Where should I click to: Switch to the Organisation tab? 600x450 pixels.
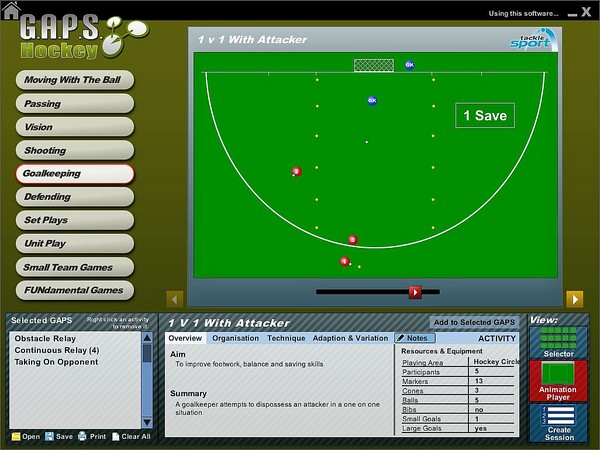click(x=235, y=338)
